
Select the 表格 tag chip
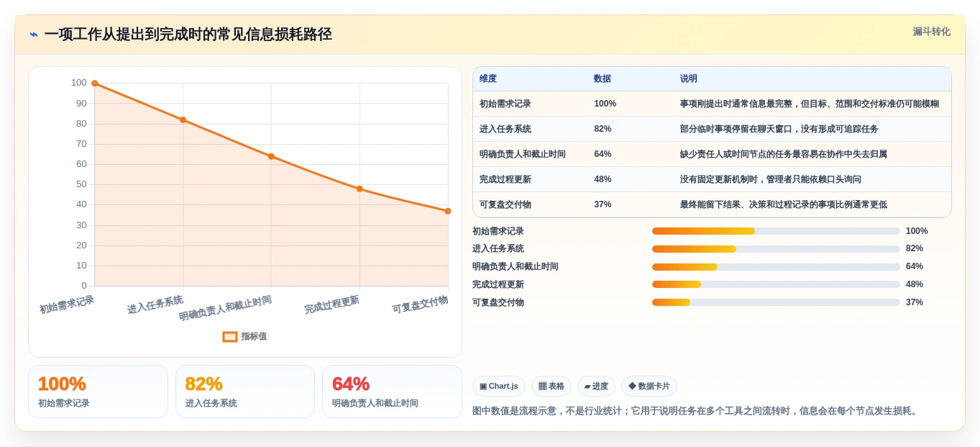551,386
